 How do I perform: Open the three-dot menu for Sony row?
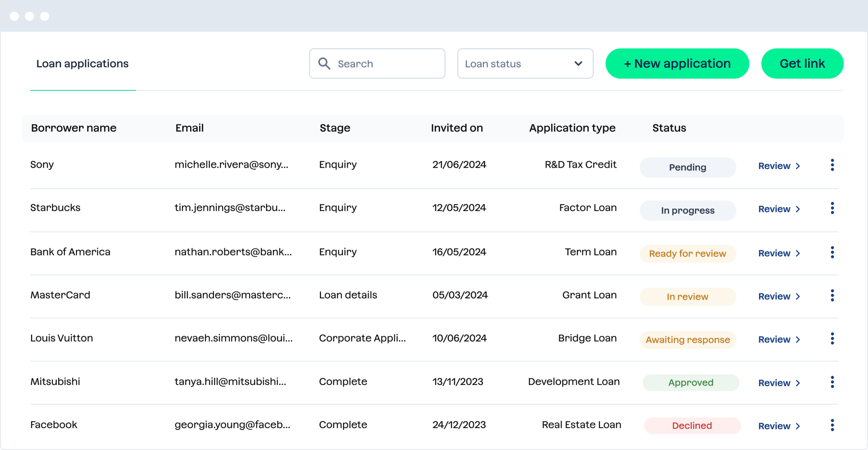(832, 165)
